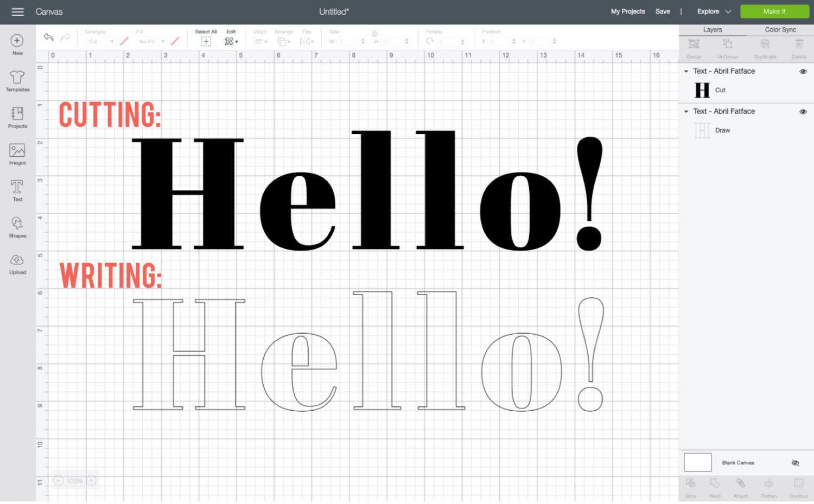Collapse the second Text - Abril Fatface layer

(x=686, y=112)
